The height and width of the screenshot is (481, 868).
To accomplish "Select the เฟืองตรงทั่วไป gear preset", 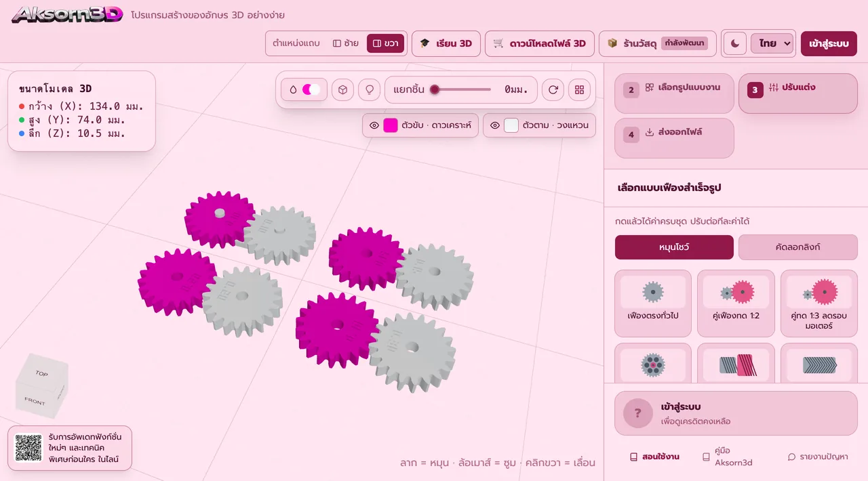I will tap(653, 304).
